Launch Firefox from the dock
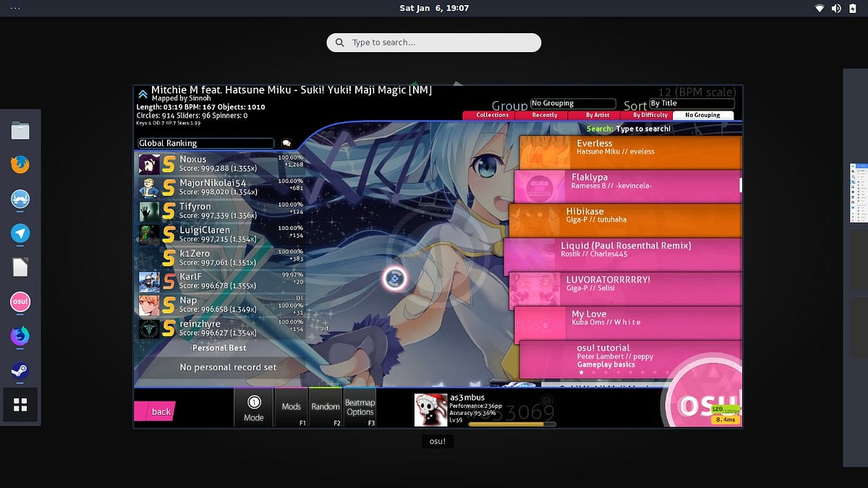This screenshot has height=488, width=868. 20,165
